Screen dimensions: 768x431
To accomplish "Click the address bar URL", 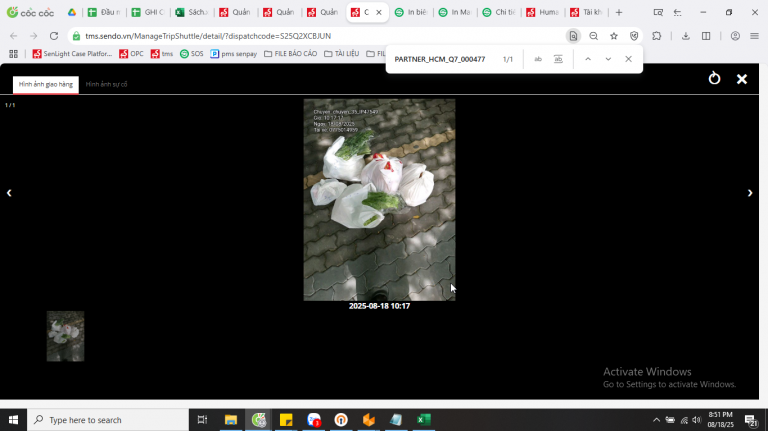I will tap(208, 36).
